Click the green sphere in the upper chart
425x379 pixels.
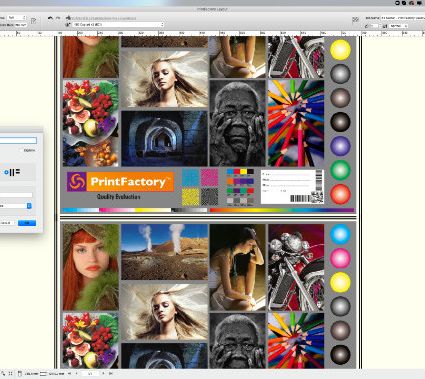[340, 170]
